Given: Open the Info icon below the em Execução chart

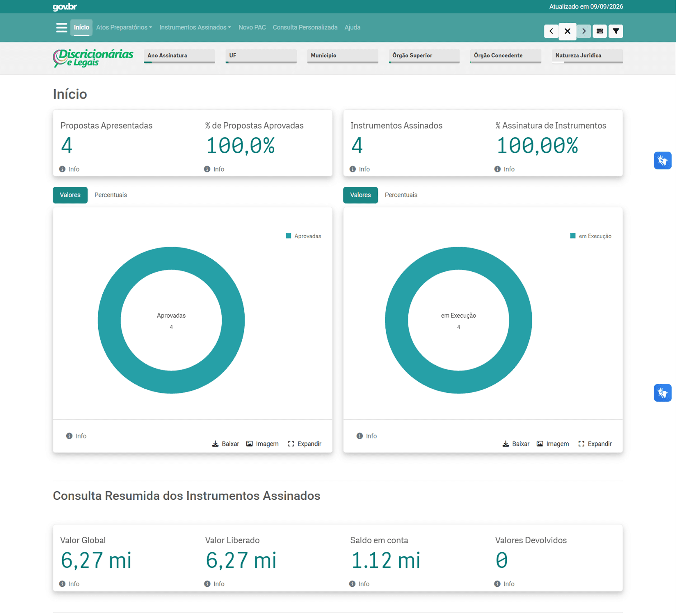Looking at the screenshot, I should coord(360,436).
